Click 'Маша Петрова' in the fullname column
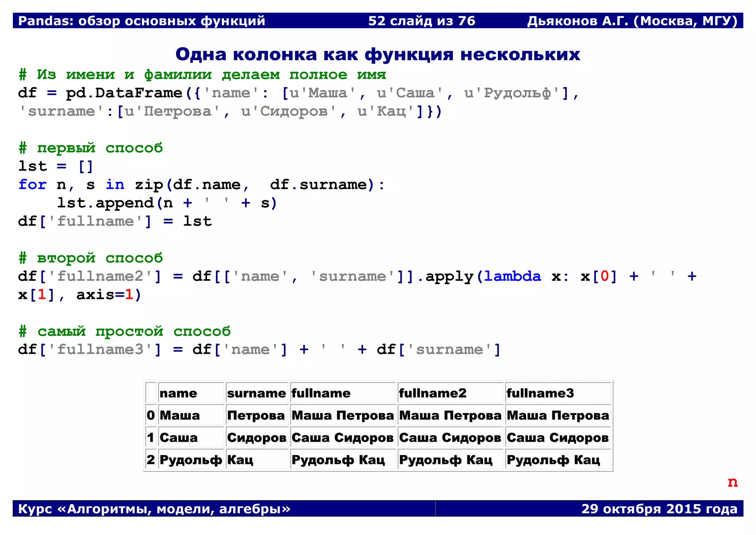756x535 pixels. (343, 415)
